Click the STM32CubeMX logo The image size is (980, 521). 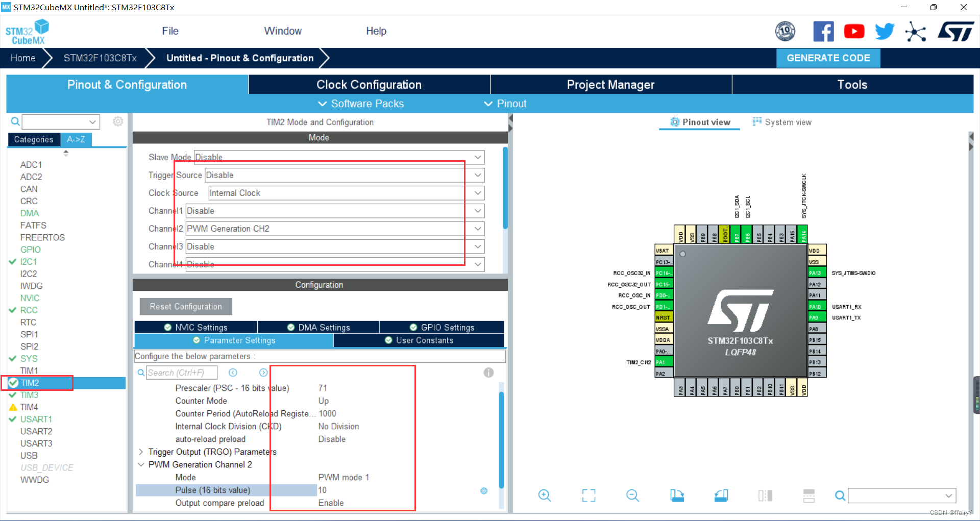27,32
